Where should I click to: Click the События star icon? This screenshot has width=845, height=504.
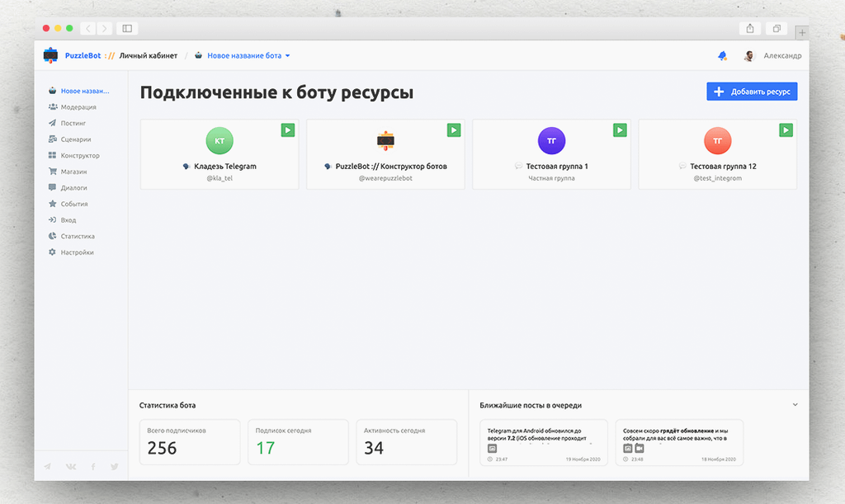point(52,204)
